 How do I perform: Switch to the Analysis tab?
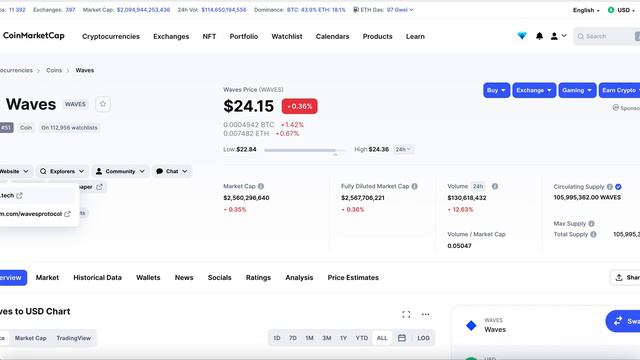tap(299, 278)
